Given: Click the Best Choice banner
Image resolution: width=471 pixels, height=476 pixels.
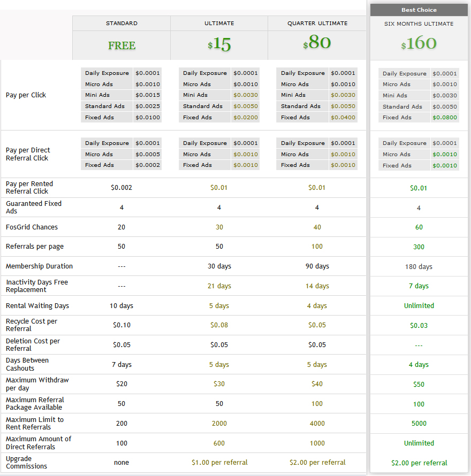Looking at the screenshot, I should point(419,10).
